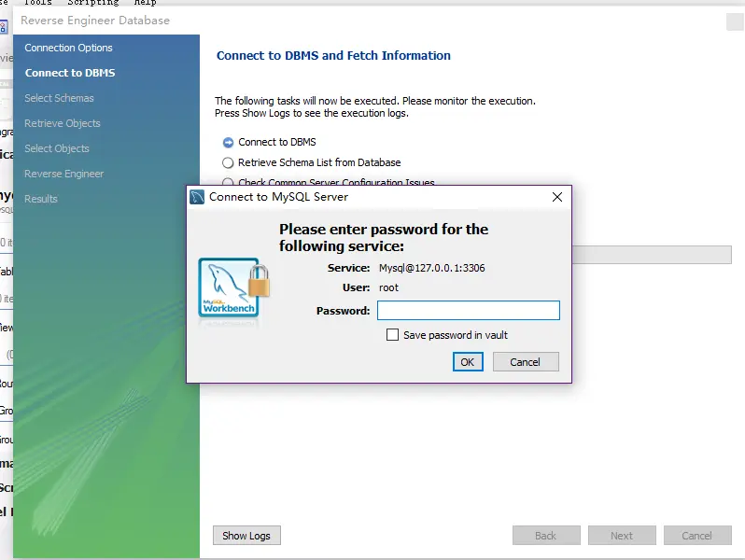Click the User value root

[x=388, y=287]
